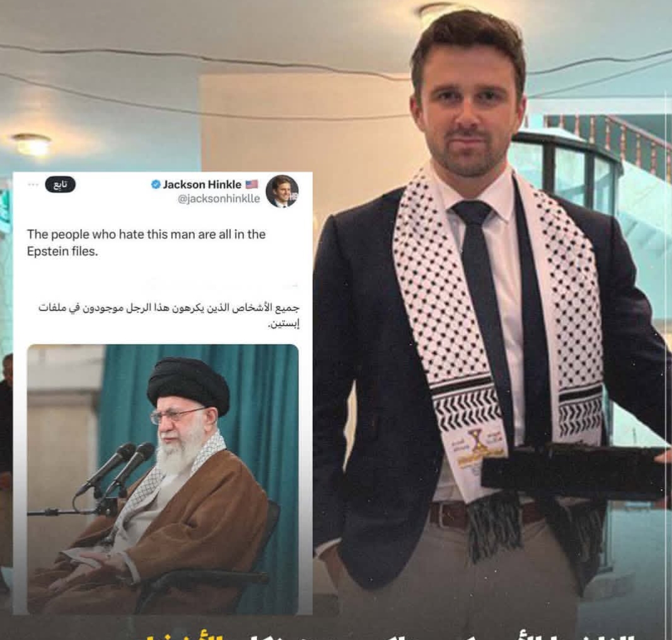The image size is (672, 640).
Task: Open the @jacksonhinklle handle link
Action: point(219,199)
